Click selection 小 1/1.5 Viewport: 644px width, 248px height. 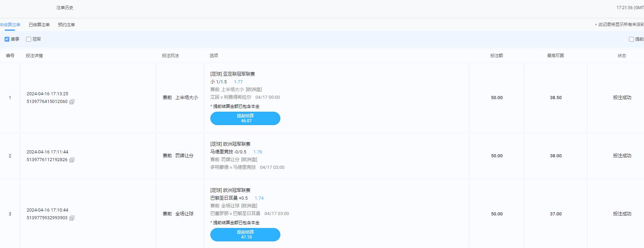point(218,82)
